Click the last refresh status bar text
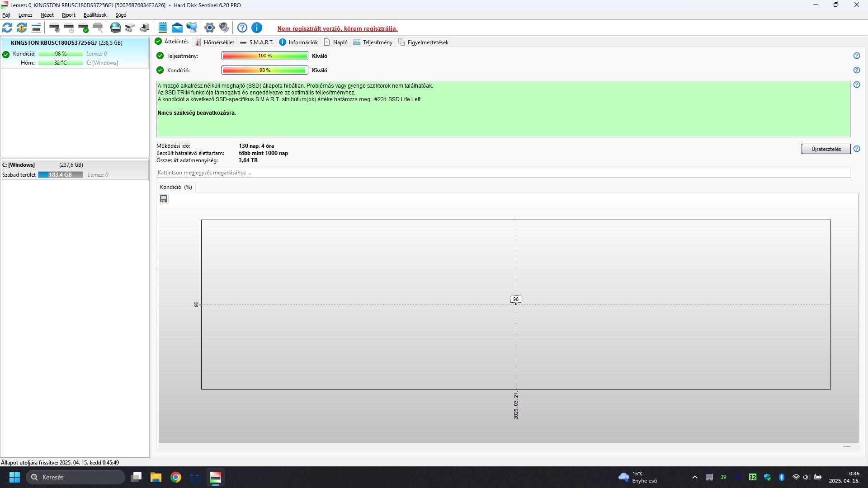 coord(60,462)
